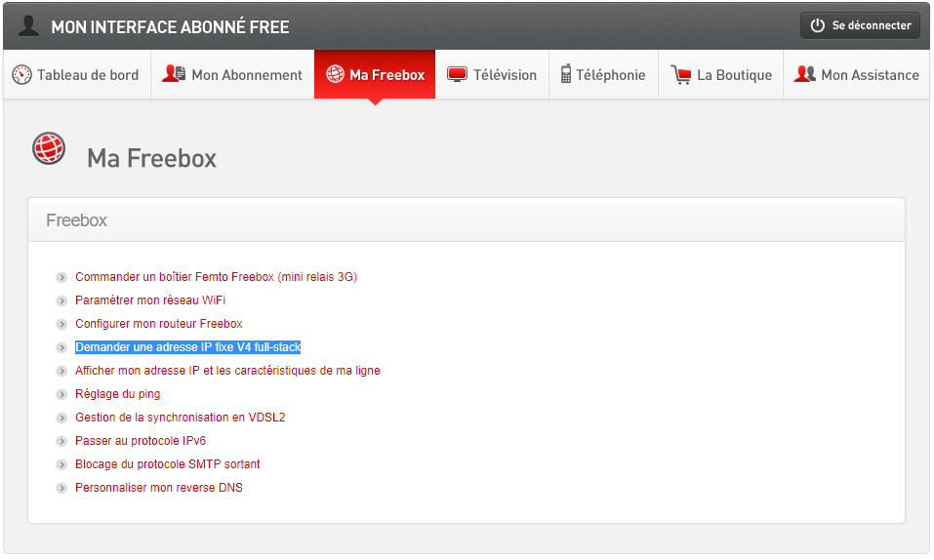934x560 pixels.
Task: Open Configurer mon routeur Freebox link
Action: [x=158, y=324]
